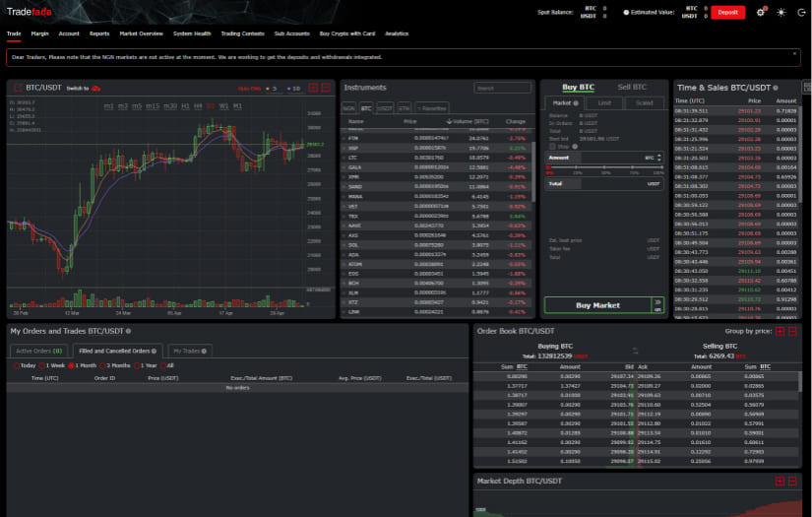Toggle favorite star for ADA row
This screenshot has width=812, height=517.
click(344, 254)
